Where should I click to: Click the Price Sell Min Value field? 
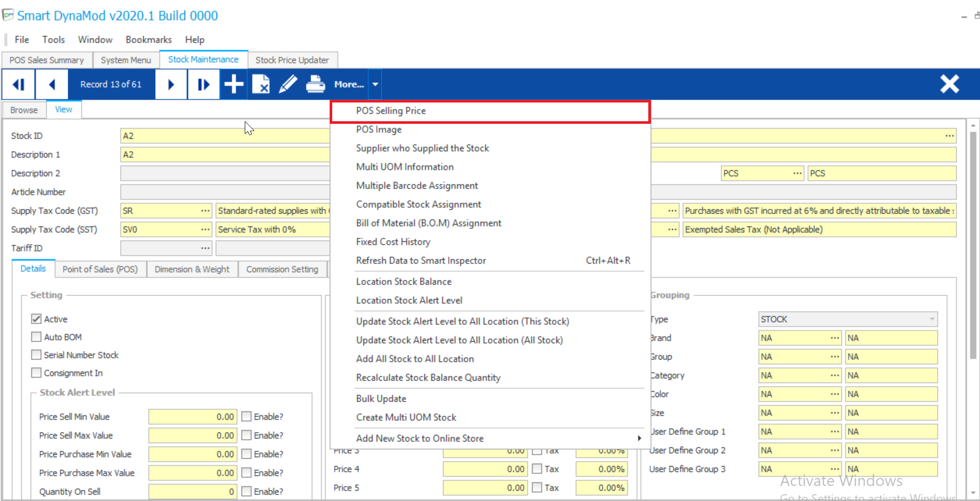pos(193,417)
